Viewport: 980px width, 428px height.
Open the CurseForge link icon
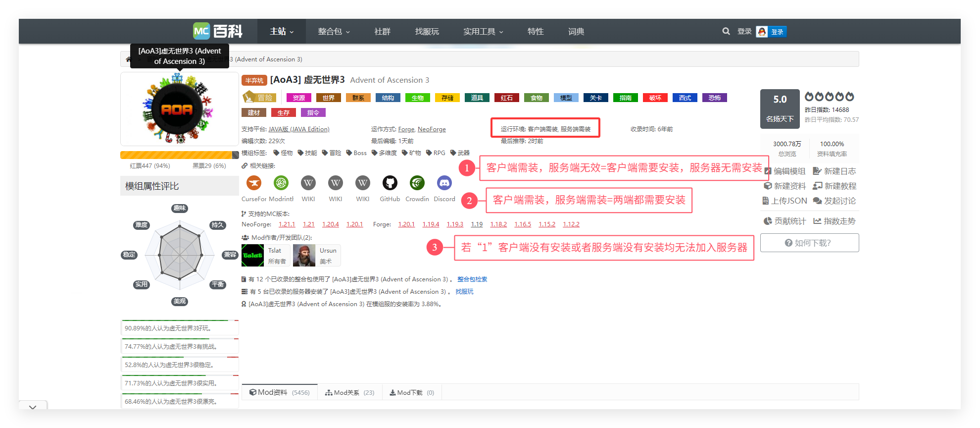(254, 183)
